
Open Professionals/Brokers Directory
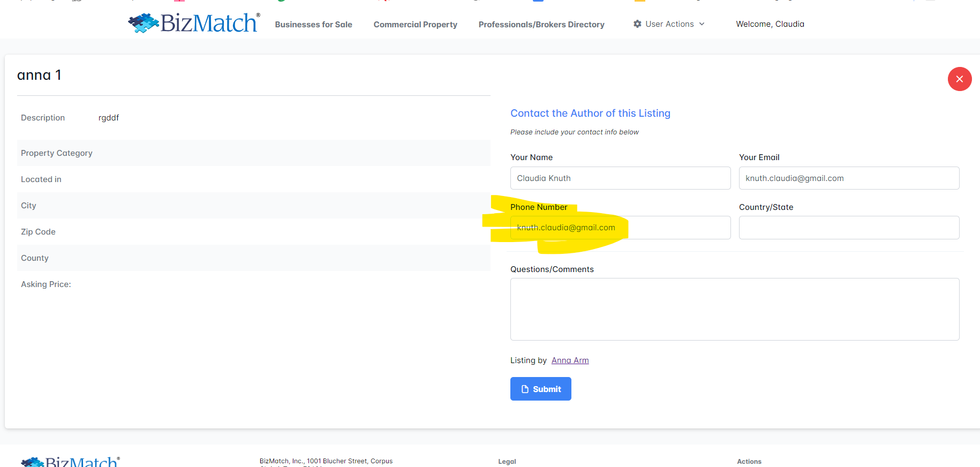pyautogui.click(x=541, y=25)
